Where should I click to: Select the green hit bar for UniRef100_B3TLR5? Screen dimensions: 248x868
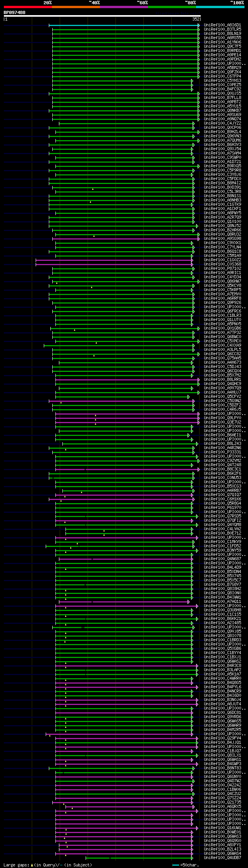(x=125, y=30)
